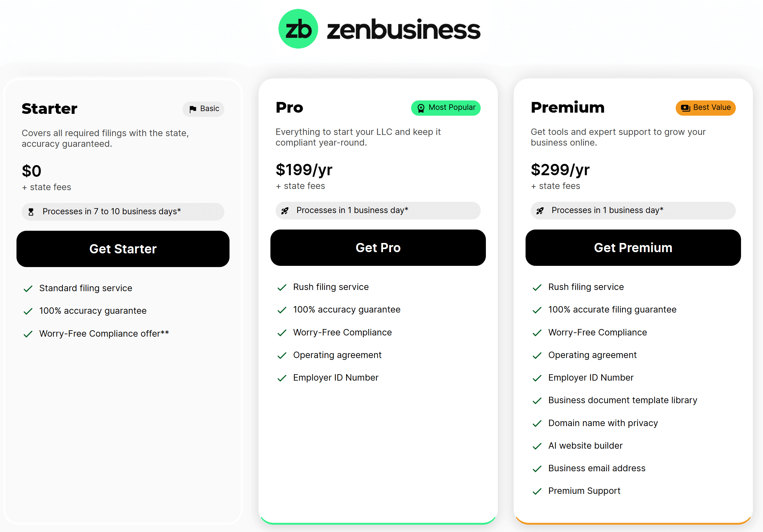The width and height of the screenshot is (763, 532).
Task: Click the rocket icon in Pro processing time
Action: tap(285, 211)
